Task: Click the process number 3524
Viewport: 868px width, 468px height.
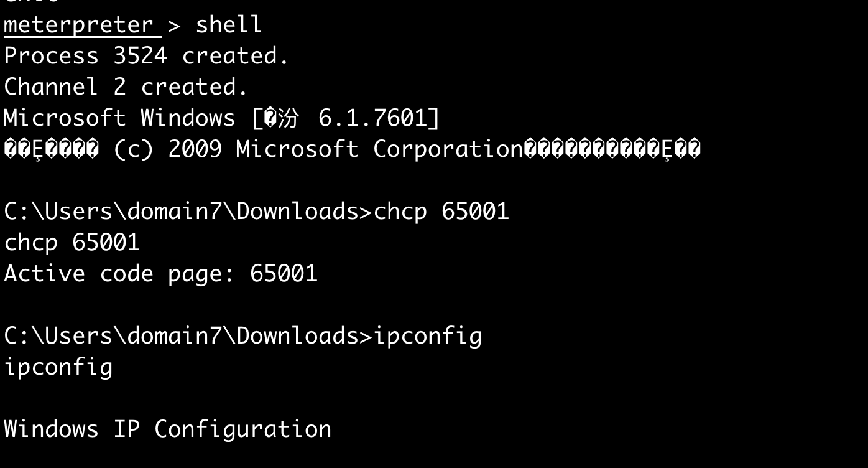Action: pyautogui.click(x=140, y=56)
